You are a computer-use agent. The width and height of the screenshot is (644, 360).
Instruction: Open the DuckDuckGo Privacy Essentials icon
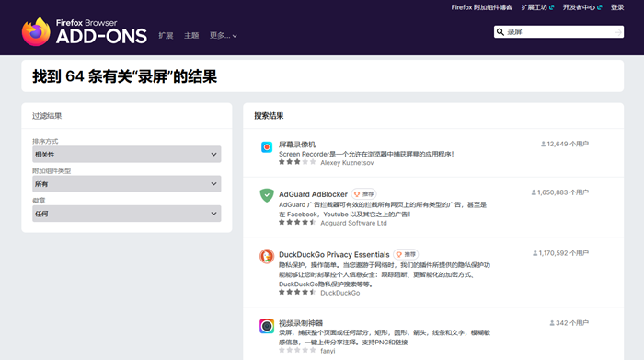click(267, 256)
